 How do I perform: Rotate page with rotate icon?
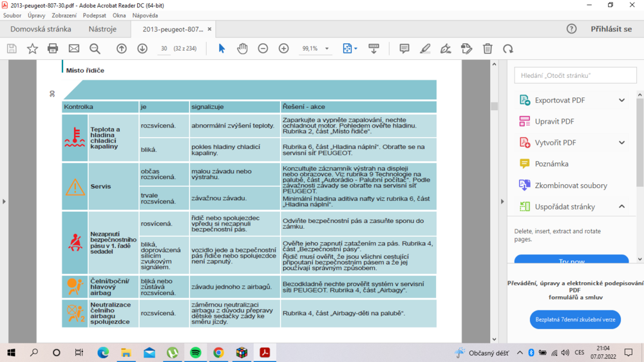click(x=508, y=48)
